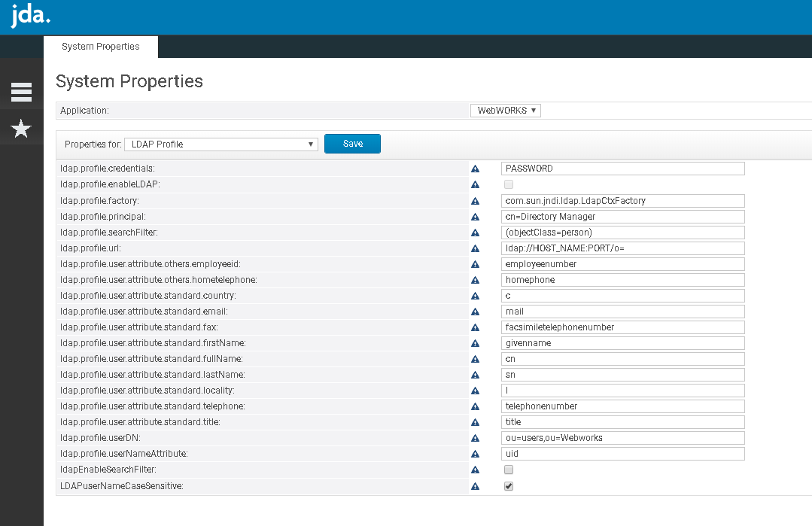Click the employeenumber input field
The height and width of the screenshot is (526, 812).
623,264
